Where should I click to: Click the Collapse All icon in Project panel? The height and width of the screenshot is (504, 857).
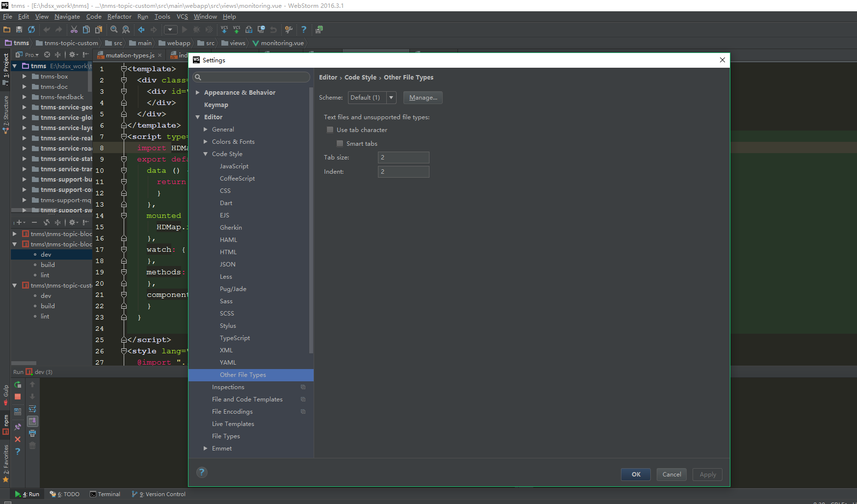pos(57,54)
